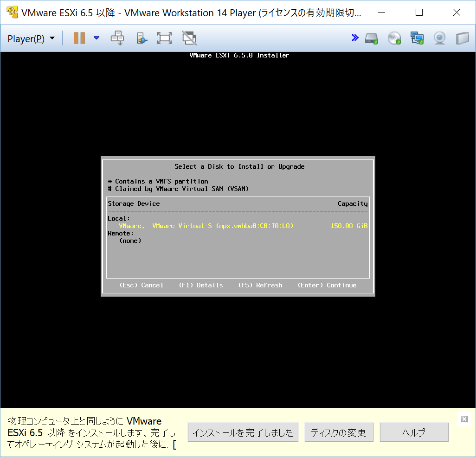
Task: Click the Unity mode toolbar icon
Action: coord(189,38)
